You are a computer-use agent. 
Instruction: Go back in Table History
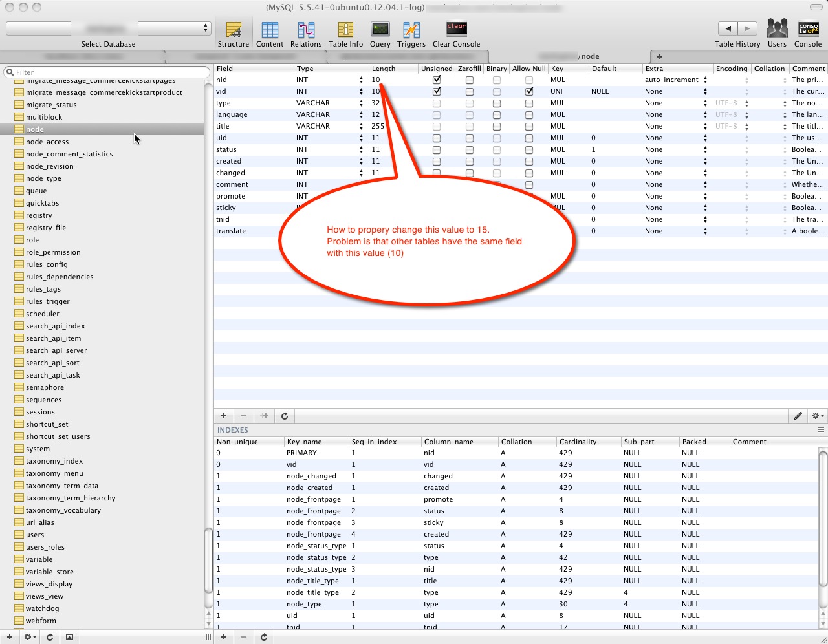click(728, 28)
